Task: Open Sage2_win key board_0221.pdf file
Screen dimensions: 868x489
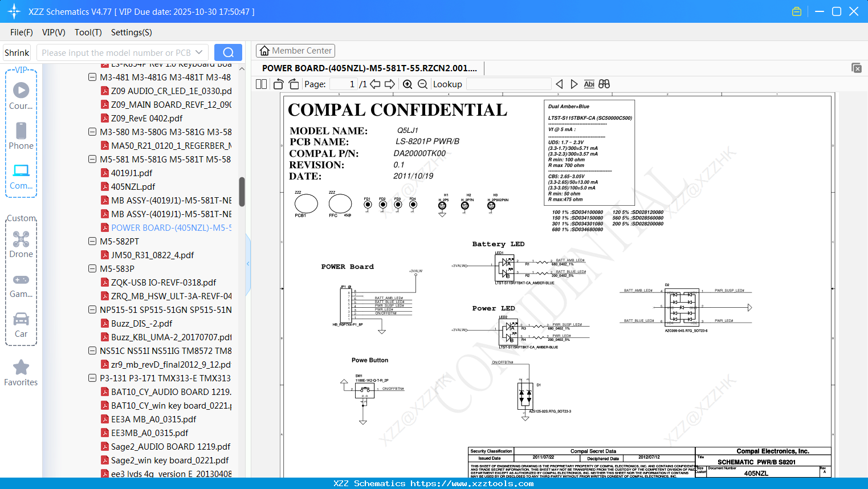Action: pos(170,460)
